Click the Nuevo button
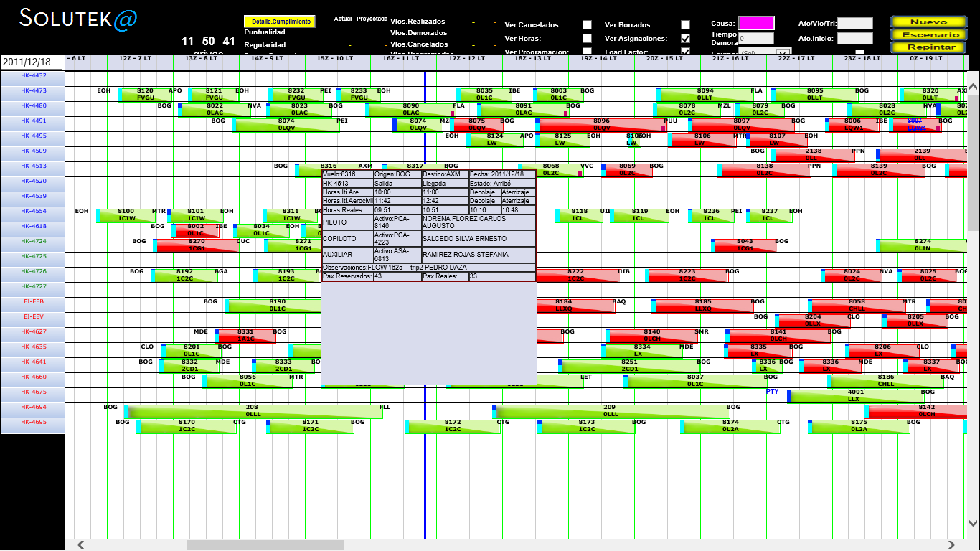Viewport: 980px width, 551px height. pos(928,22)
